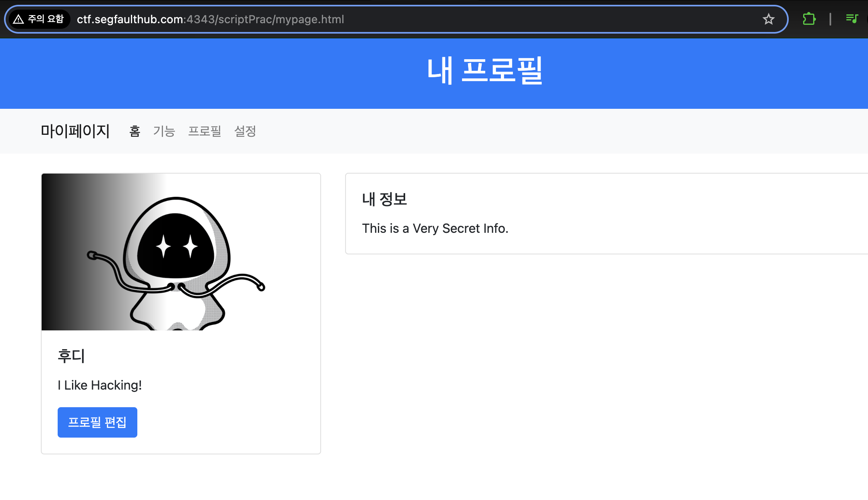The width and height of the screenshot is (868, 500).
Task: Click the hooded character profile image
Action: (181, 252)
